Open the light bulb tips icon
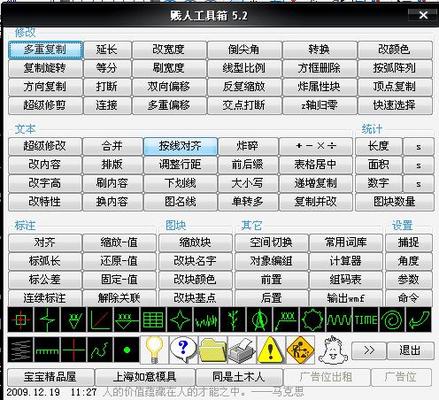 point(154,350)
